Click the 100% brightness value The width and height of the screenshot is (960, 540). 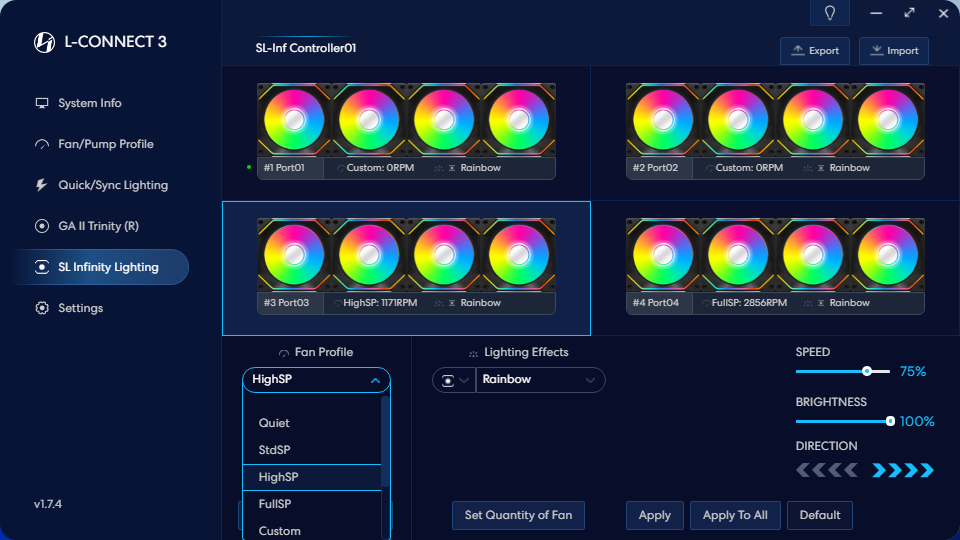coord(917,422)
